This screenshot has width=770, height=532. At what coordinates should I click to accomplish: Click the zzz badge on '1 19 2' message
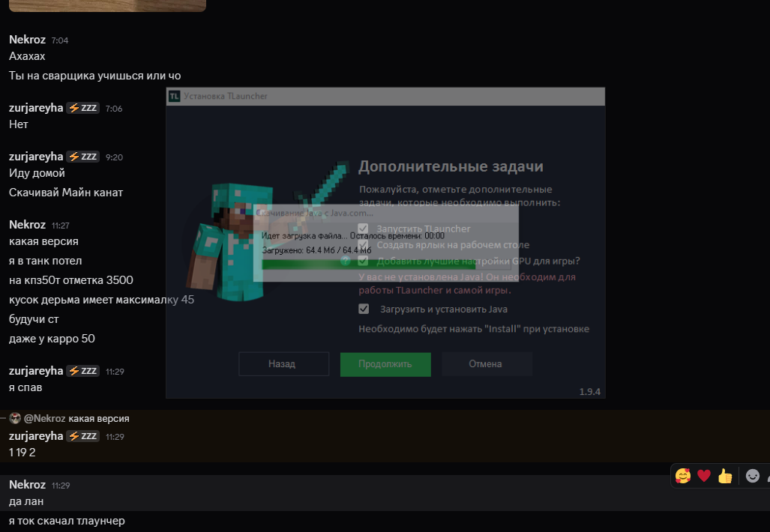[x=83, y=436]
